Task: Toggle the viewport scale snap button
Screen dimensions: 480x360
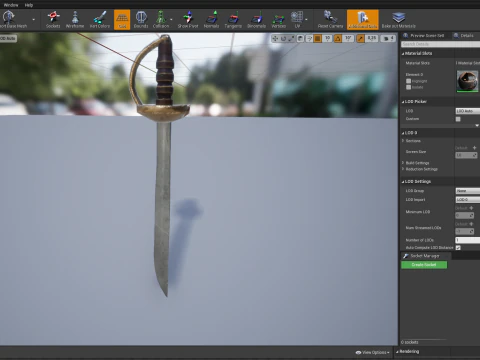Action: pyautogui.click(x=360, y=39)
